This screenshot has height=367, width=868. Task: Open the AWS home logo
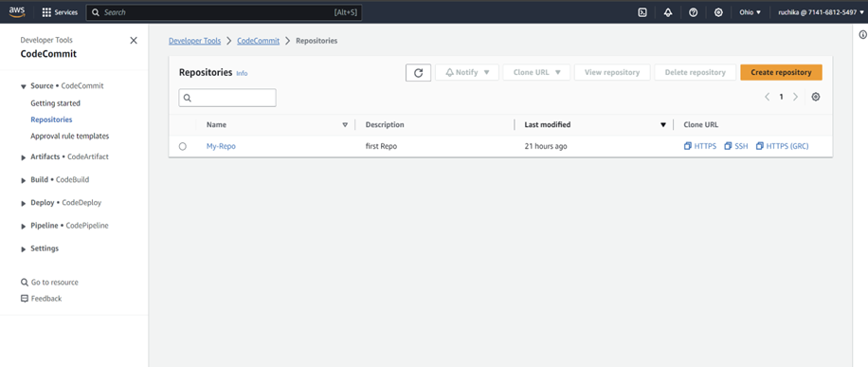tap(17, 11)
